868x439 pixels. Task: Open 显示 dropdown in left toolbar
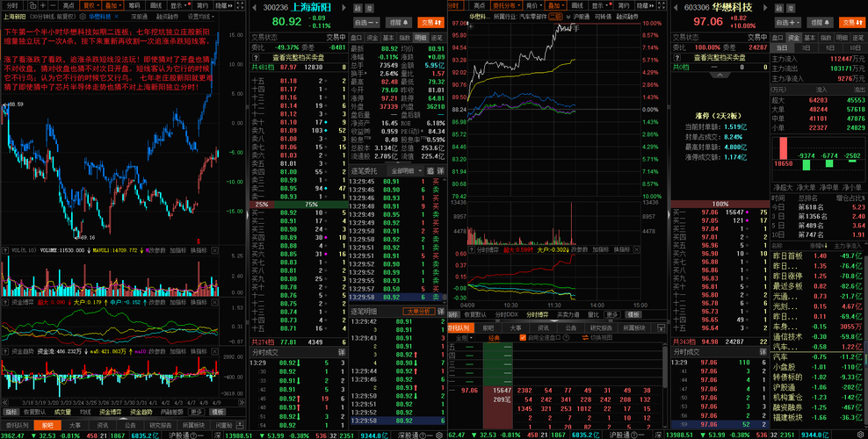(x=180, y=5)
